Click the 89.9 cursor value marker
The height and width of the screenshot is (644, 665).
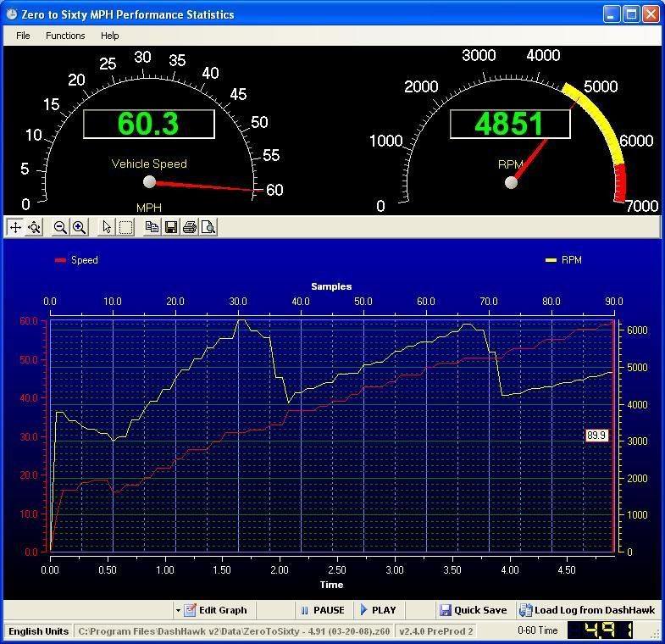click(596, 436)
